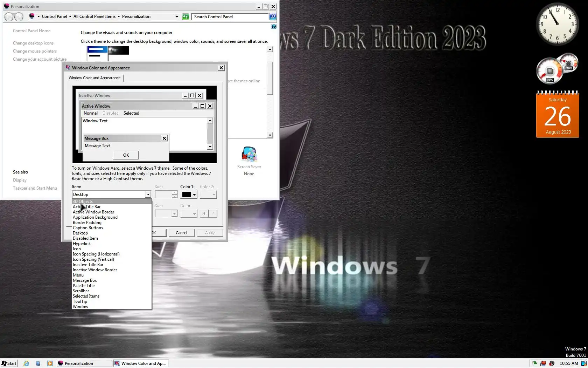Open the library icon on the taskbar

click(x=38, y=363)
